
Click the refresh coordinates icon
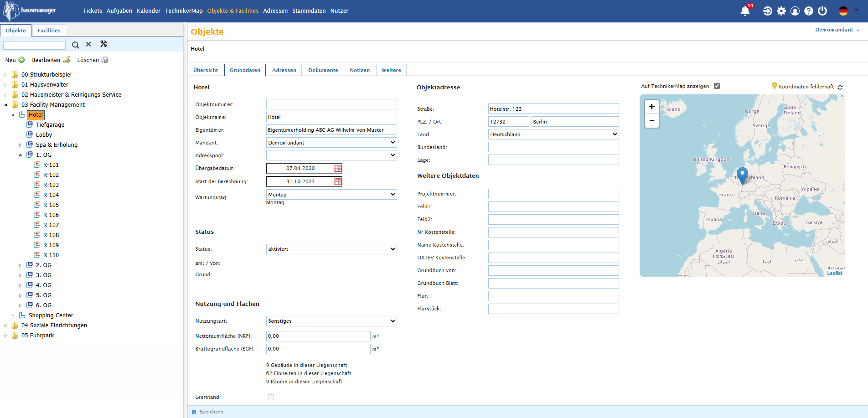tap(840, 87)
